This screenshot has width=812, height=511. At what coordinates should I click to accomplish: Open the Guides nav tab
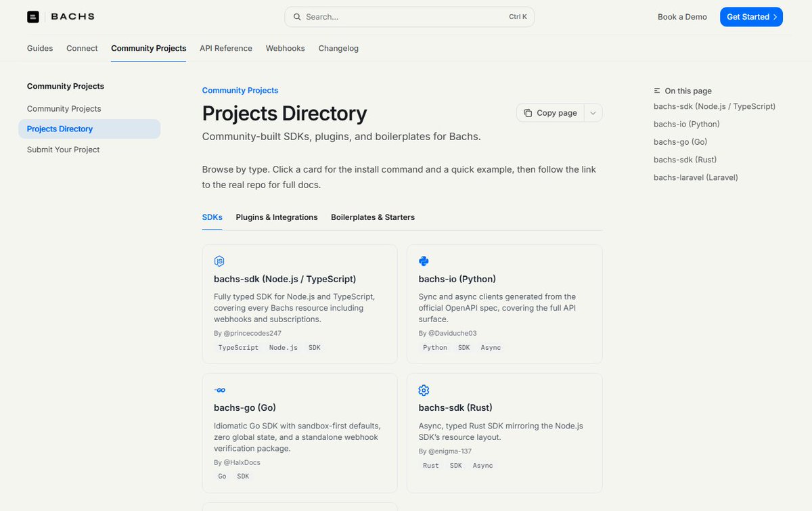tap(40, 48)
